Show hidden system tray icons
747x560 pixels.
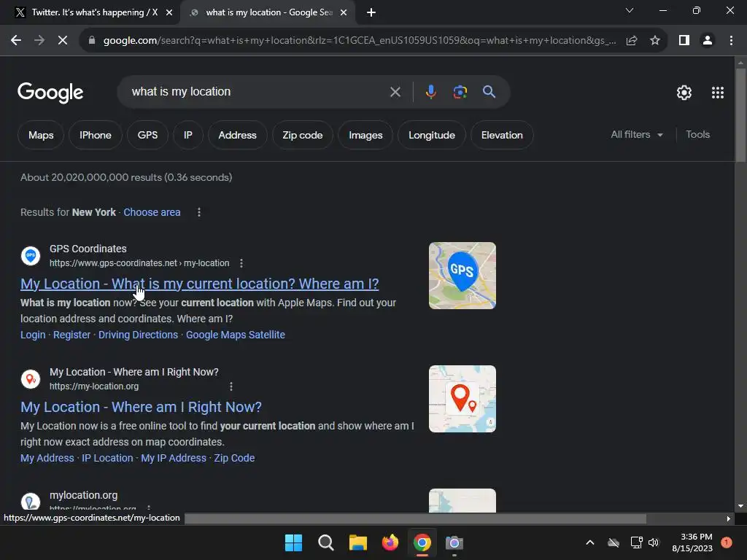589,542
